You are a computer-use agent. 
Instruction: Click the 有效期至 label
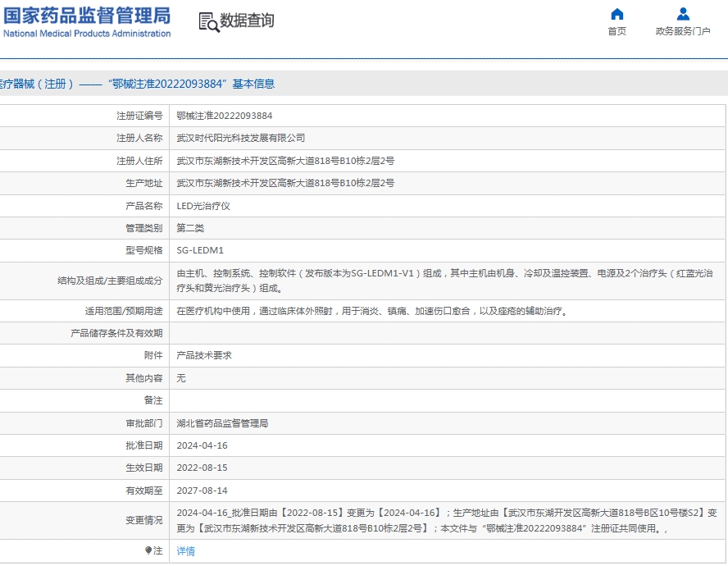[x=144, y=491]
